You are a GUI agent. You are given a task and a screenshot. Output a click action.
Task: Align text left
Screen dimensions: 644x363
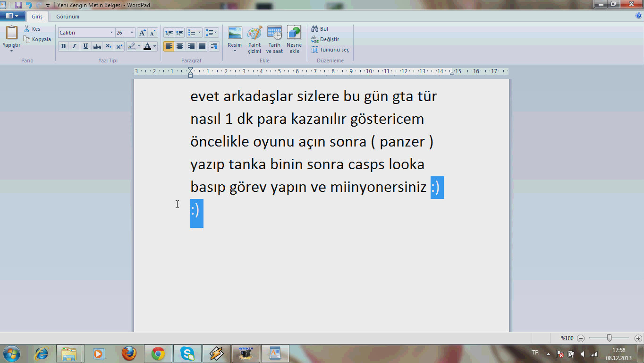click(169, 46)
